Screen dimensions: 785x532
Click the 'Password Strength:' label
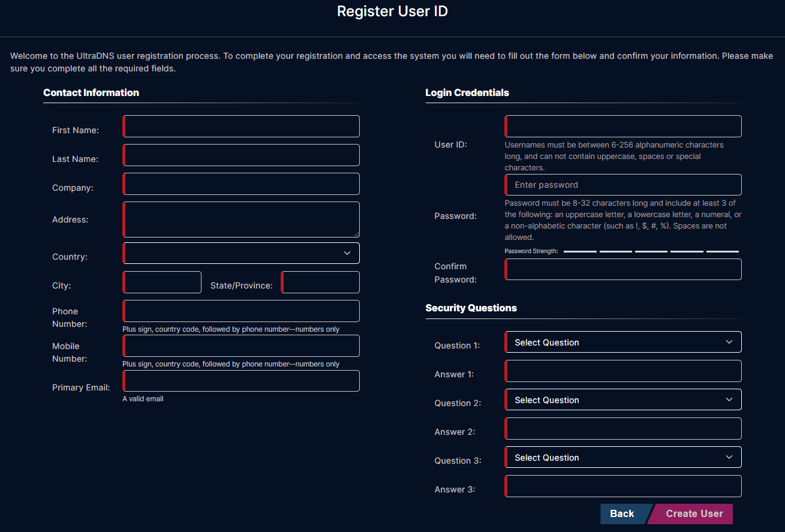point(531,251)
